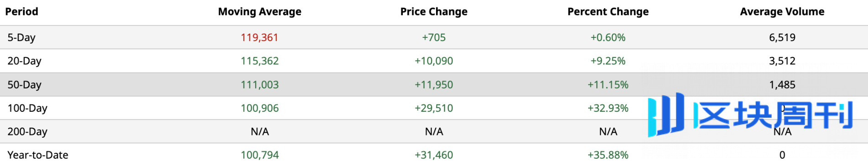Image resolution: width=868 pixels, height=166 pixels.
Task: Click the Average Volume column header
Action: 782,12
